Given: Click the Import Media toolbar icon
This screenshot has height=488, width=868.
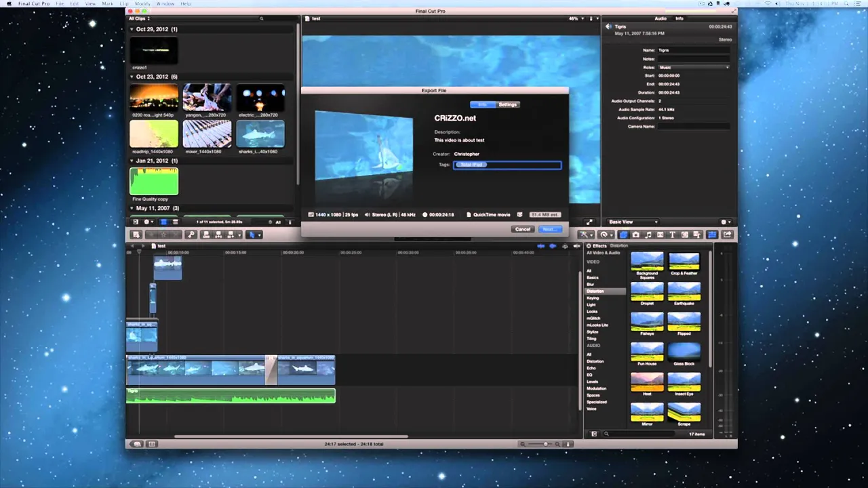Looking at the screenshot, I should [136, 235].
